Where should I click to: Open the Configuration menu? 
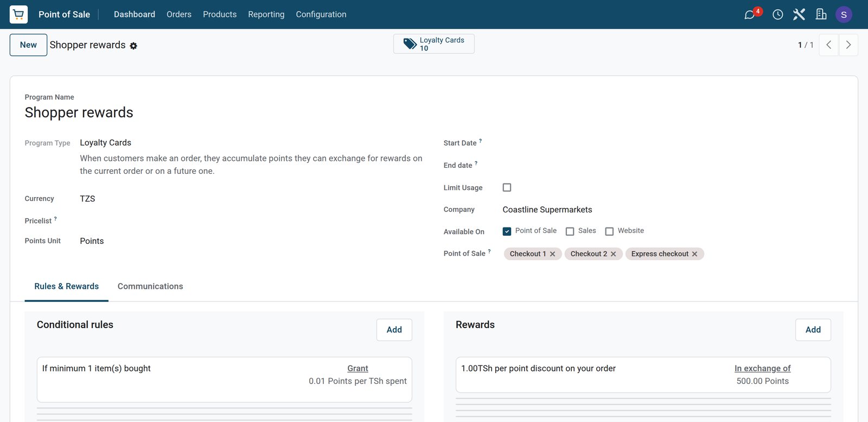[321, 15]
